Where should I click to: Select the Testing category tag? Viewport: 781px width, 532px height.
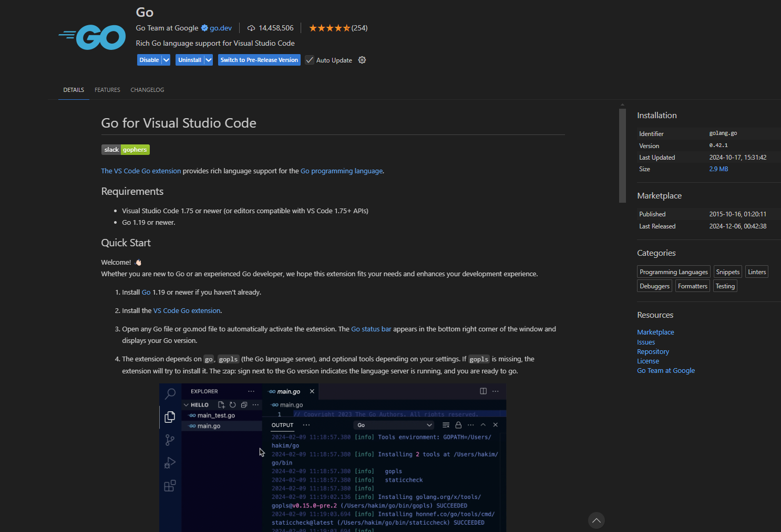click(x=725, y=286)
